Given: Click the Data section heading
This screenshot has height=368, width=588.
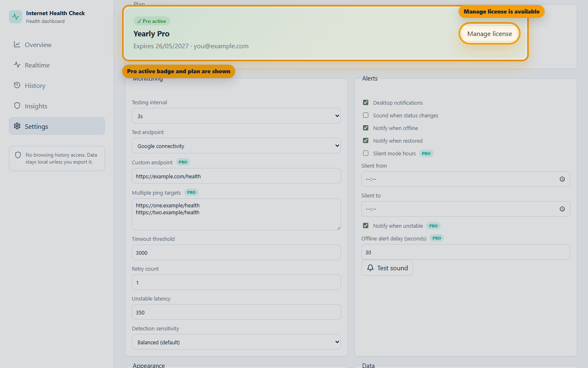Looking at the screenshot, I should pos(368,366).
